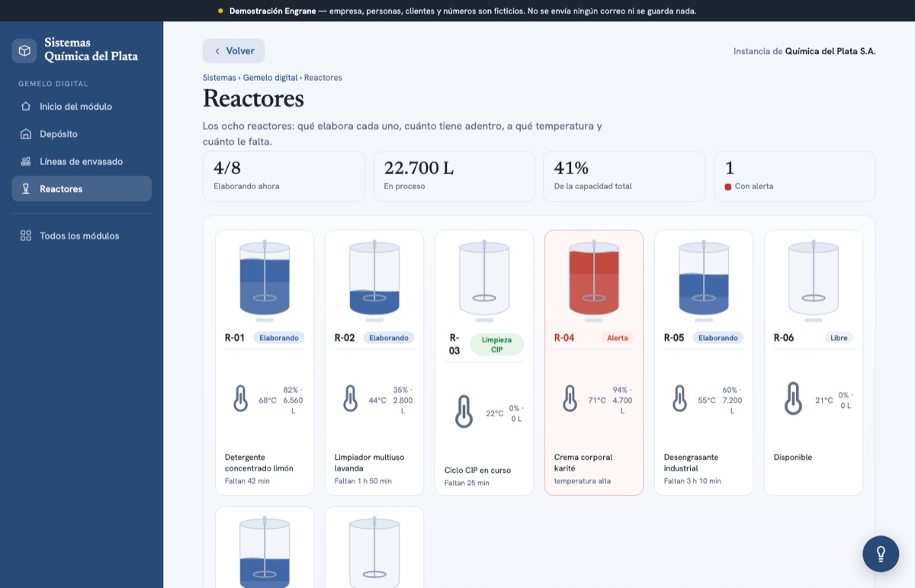The image size is (915, 588).
Task: Open Todos los módulos
Action: [82, 236]
